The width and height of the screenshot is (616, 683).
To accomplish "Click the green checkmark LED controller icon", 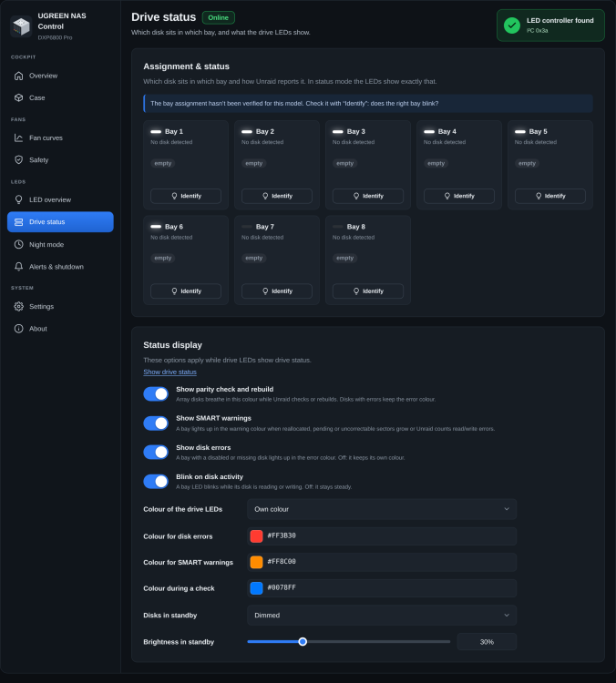I will pos(512,25).
